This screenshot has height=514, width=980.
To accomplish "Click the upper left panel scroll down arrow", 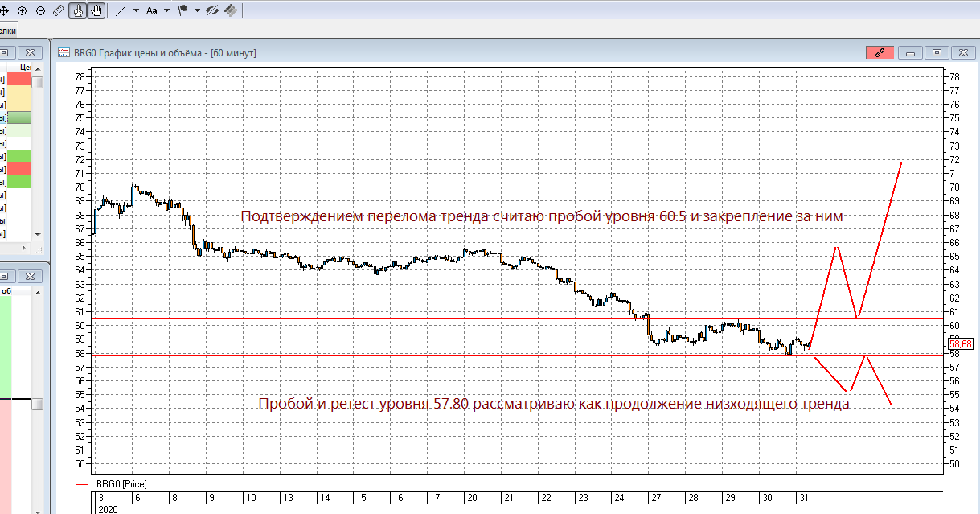I will point(37,233).
